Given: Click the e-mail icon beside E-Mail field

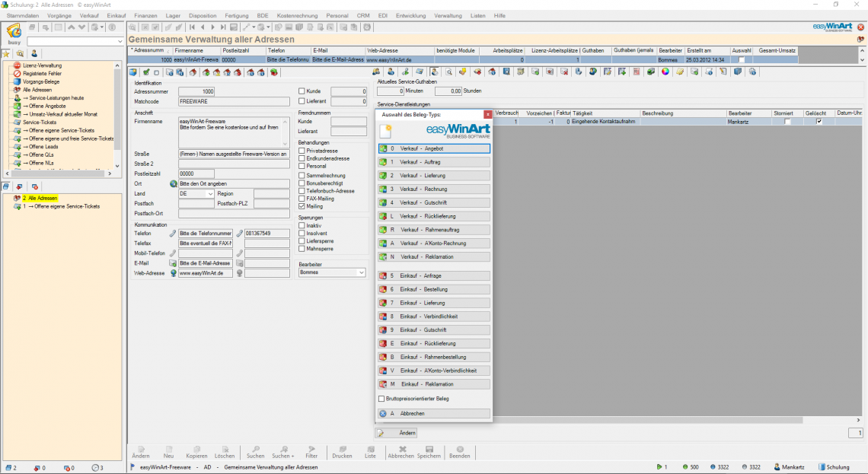Looking at the screenshot, I should point(173,263).
